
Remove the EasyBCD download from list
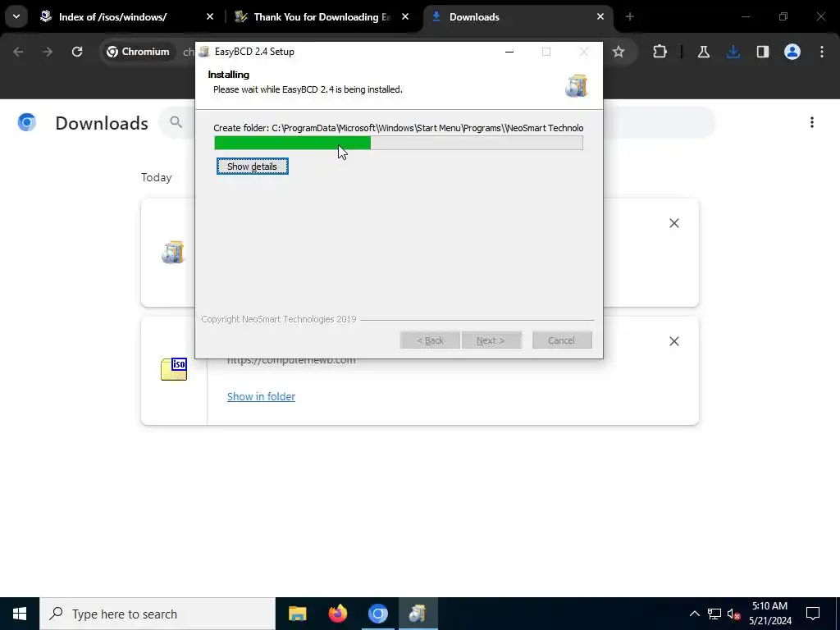674,223
